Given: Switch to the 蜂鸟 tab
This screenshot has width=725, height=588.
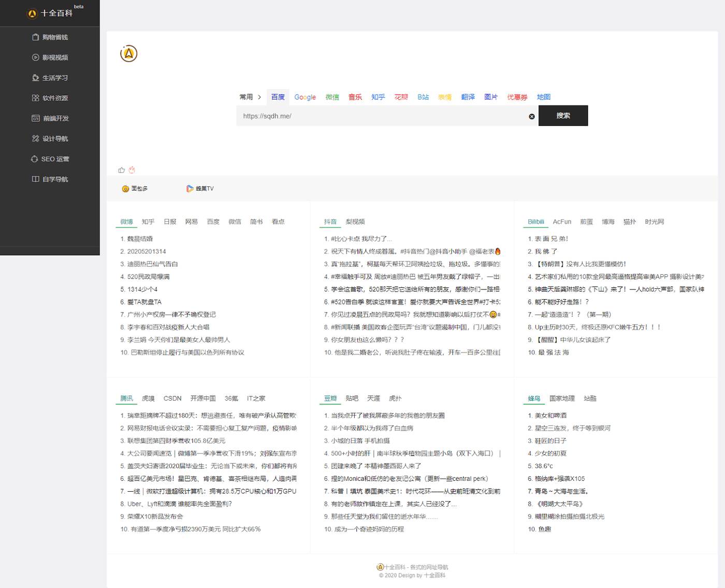Looking at the screenshot, I should coord(534,399).
